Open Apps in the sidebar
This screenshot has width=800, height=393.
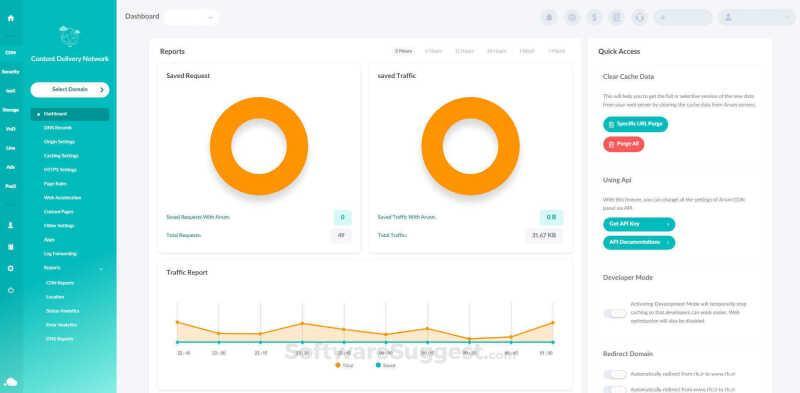[49, 240]
